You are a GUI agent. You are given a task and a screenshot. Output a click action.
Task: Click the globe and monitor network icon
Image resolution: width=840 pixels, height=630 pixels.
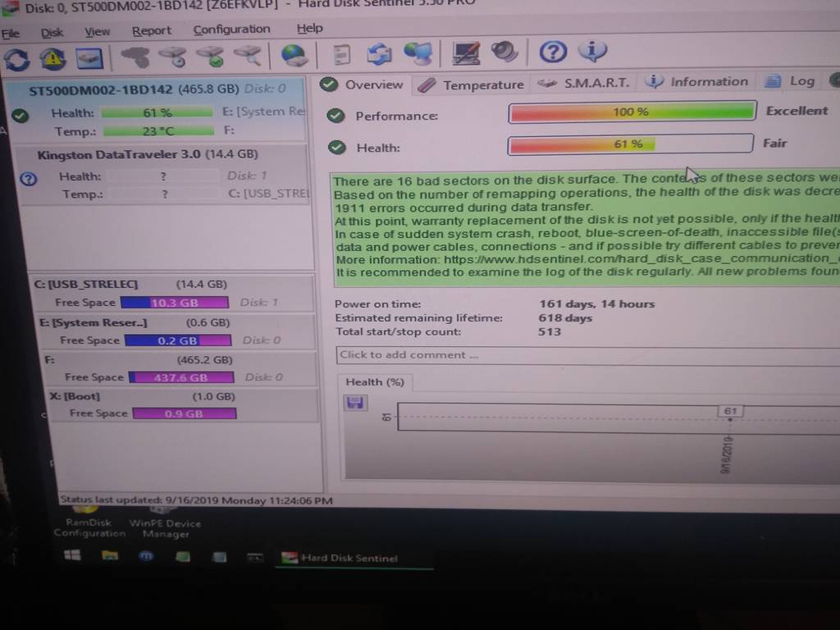(418, 53)
